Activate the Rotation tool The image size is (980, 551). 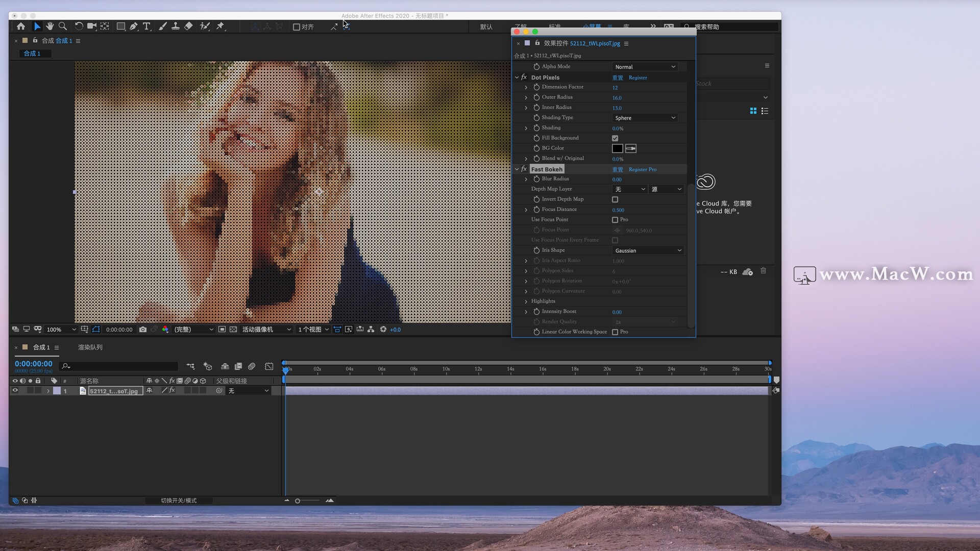click(x=80, y=26)
